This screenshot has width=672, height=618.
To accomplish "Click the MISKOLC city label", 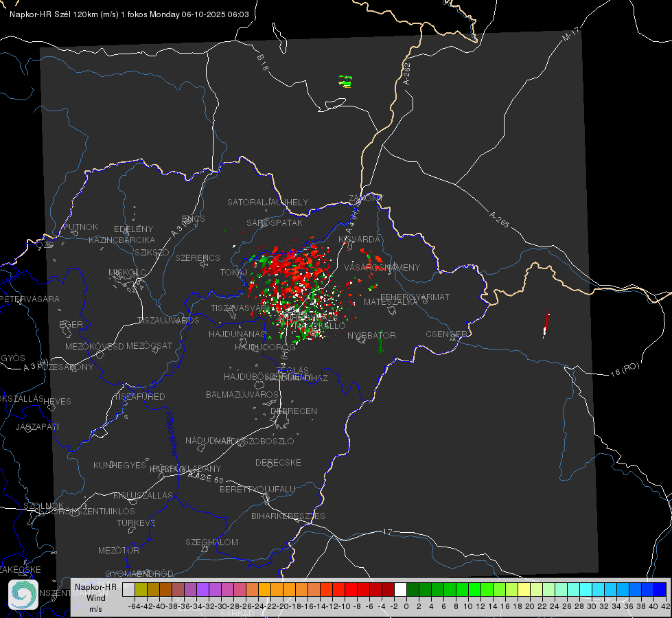I will [x=127, y=273].
